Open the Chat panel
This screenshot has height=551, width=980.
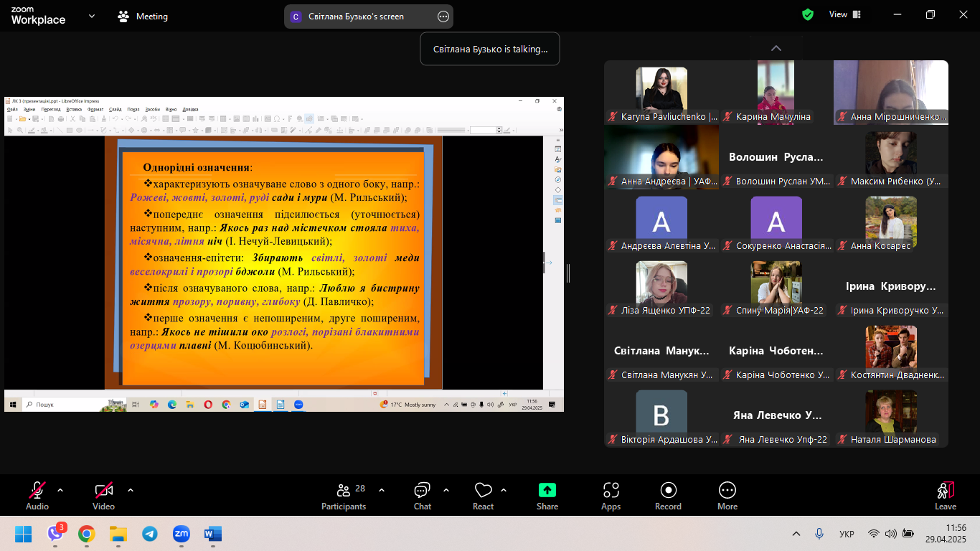coord(422,495)
